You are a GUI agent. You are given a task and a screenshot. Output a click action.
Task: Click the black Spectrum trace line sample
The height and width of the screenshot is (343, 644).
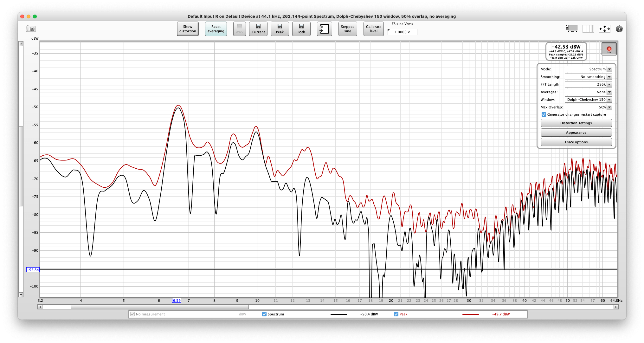tap(338, 314)
